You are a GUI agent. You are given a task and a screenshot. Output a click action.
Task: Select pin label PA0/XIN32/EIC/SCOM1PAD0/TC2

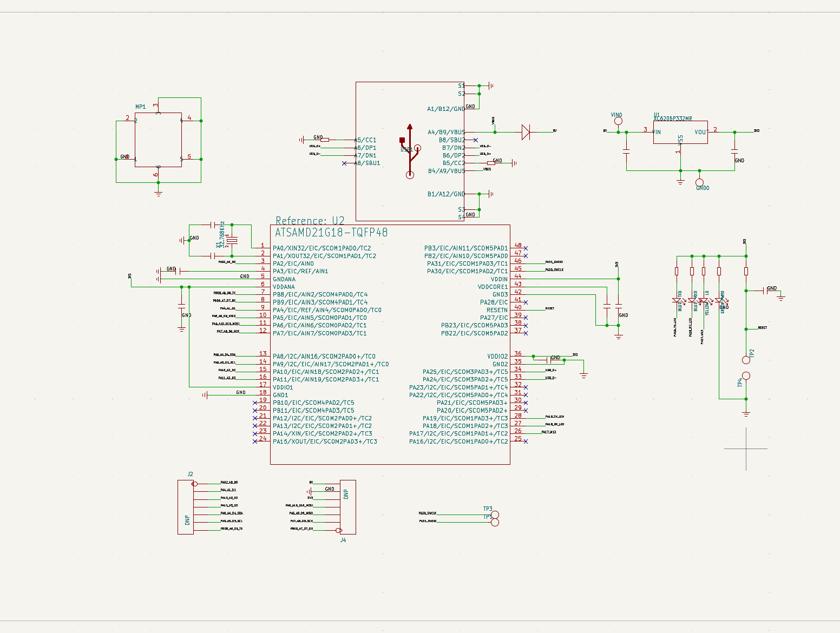pos(322,248)
